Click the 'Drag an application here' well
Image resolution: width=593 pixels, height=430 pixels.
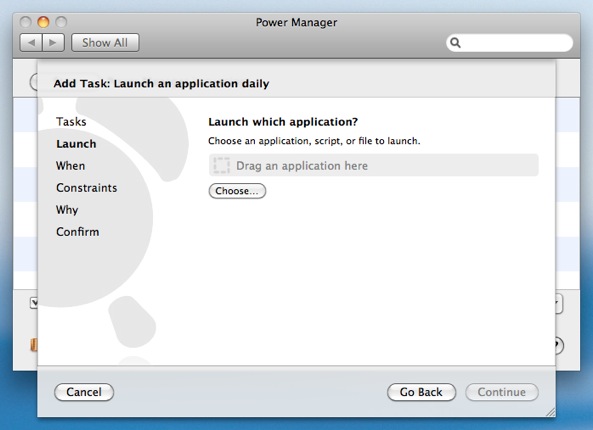point(374,165)
